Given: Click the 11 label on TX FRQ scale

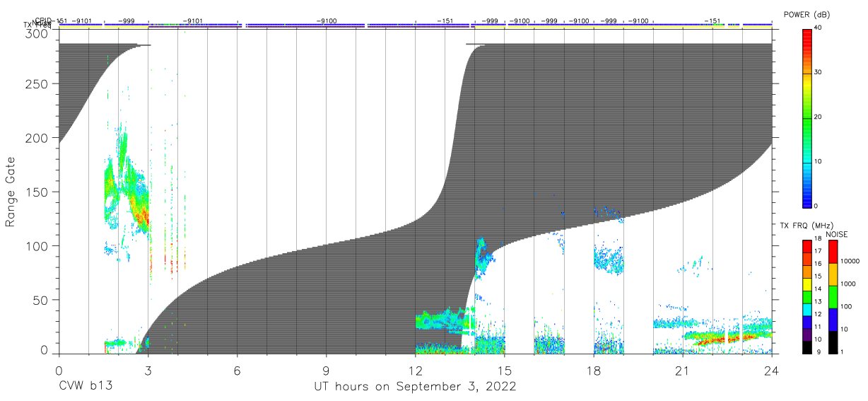Looking at the screenshot, I should click(818, 327).
